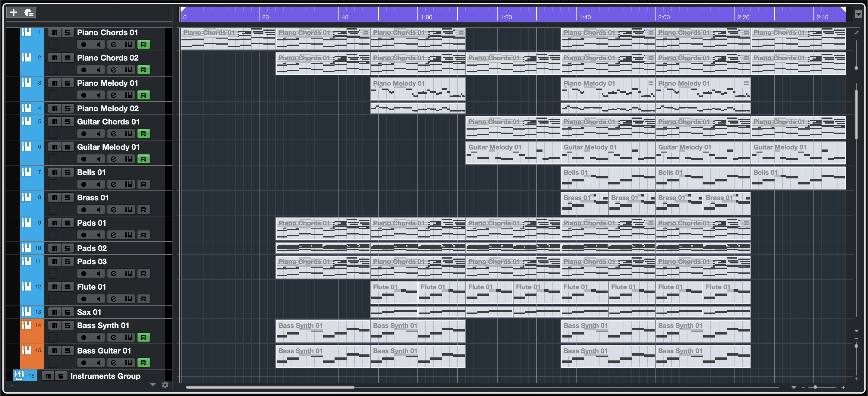The width and height of the screenshot is (868, 396).
Task: Open channel settings 'e' on Flute 01
Action: coord(114,299)
